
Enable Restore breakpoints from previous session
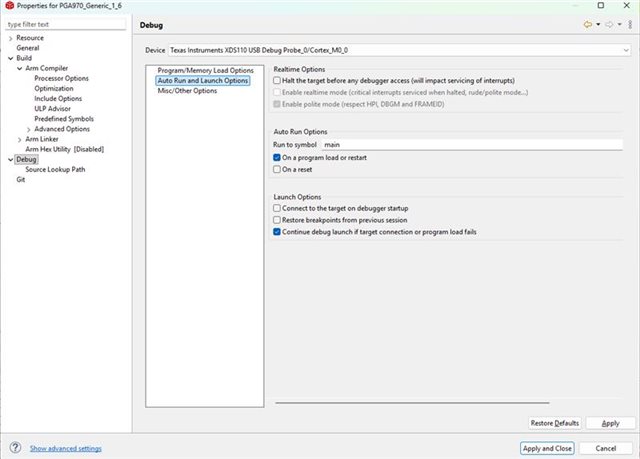277,220
